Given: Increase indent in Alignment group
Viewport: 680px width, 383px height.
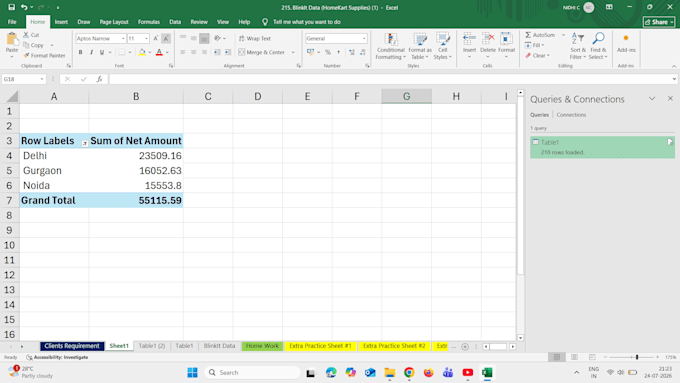Looking at the screenshot, I should (x=228, y=52).
